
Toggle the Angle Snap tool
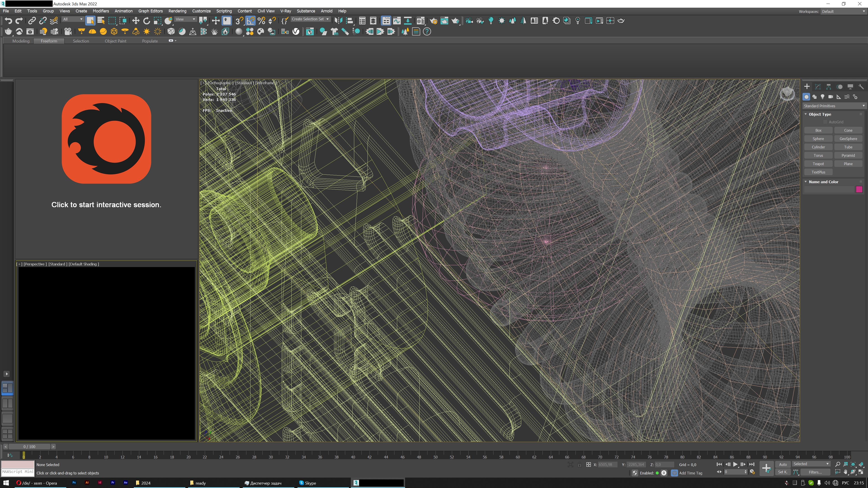click(250, 21)
